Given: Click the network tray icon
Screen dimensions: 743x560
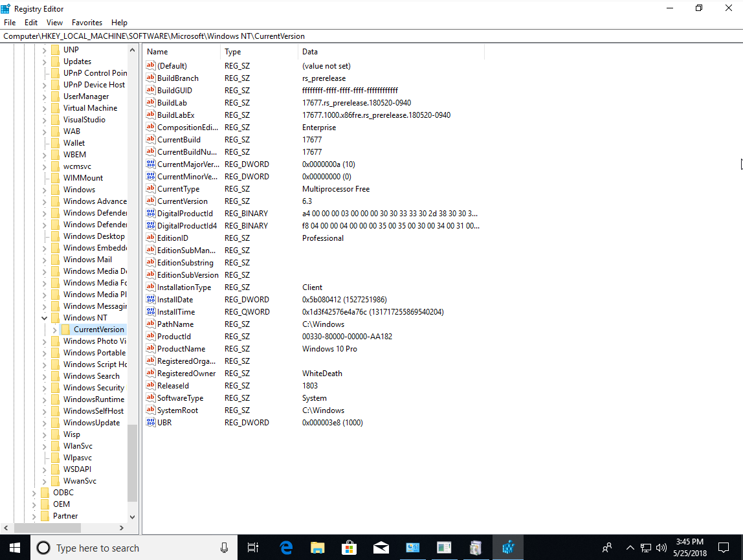Looking at the screenshot, I should [645, 548].
